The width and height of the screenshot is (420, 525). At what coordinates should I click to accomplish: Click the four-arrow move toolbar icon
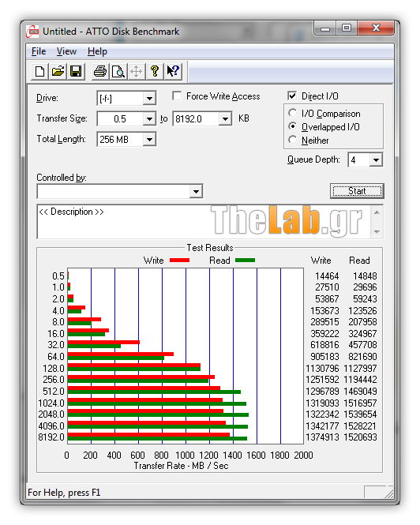coord(137,71)
